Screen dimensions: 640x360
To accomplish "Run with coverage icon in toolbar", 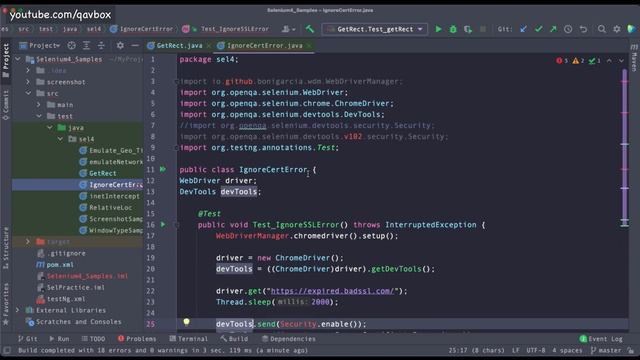I will tap(468, 29).
